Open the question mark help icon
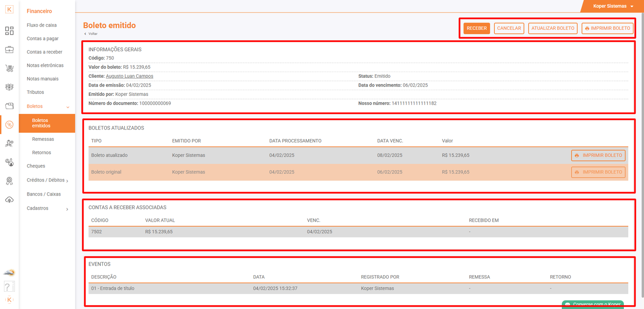Screen dimensions: 644x309 coord(8,286)
